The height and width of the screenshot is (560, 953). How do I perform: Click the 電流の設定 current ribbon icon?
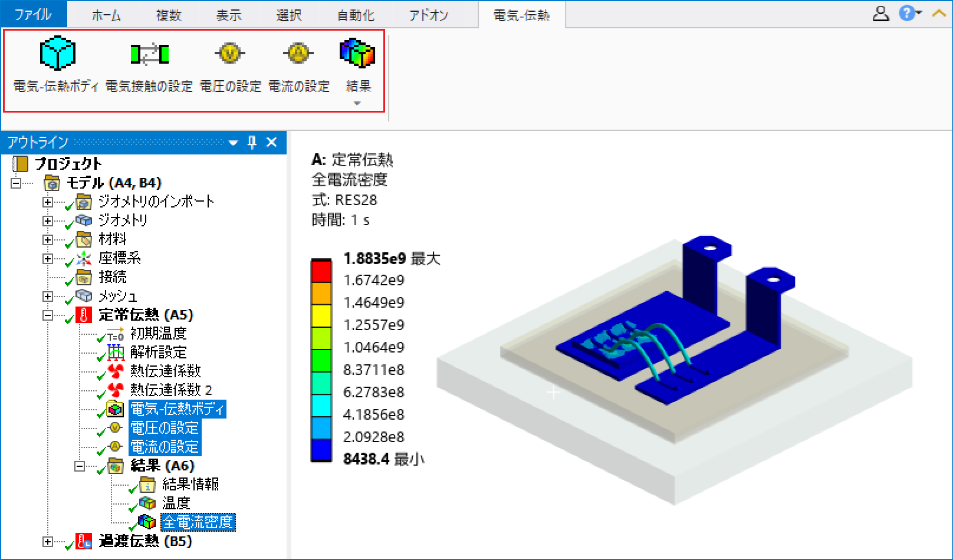tap(298, 53)
